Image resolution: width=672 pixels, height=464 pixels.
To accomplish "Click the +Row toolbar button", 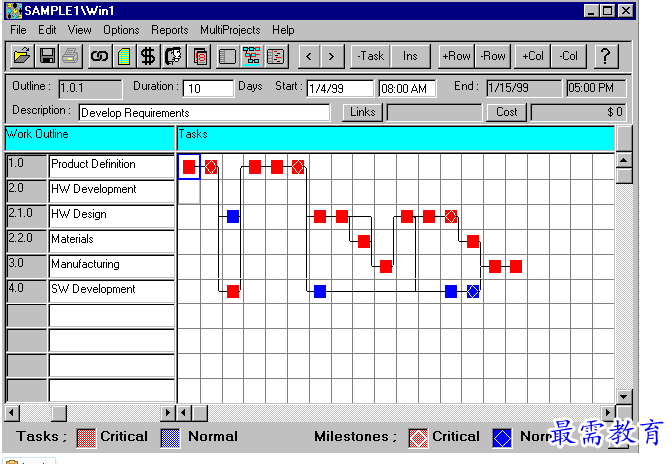I will 456,56.
